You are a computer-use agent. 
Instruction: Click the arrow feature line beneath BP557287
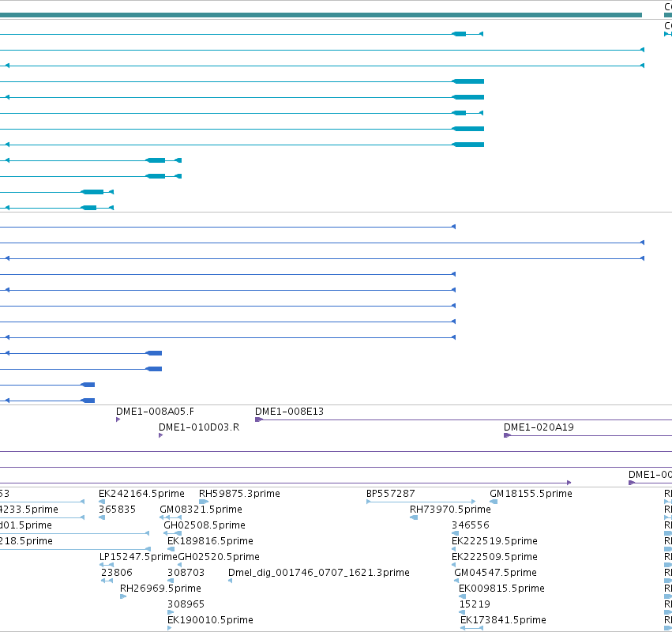click(x=421, y=502)
